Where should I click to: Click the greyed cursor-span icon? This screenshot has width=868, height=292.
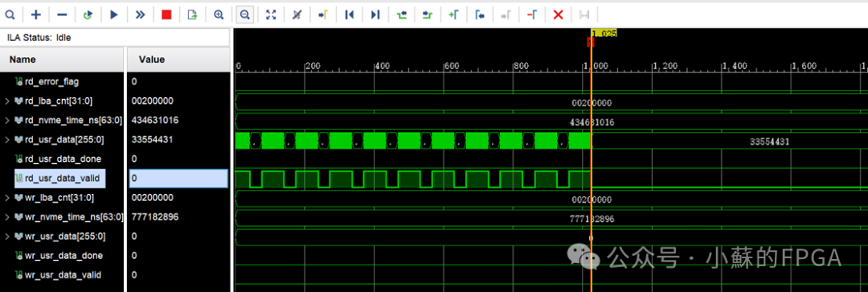tap(584, 15)
